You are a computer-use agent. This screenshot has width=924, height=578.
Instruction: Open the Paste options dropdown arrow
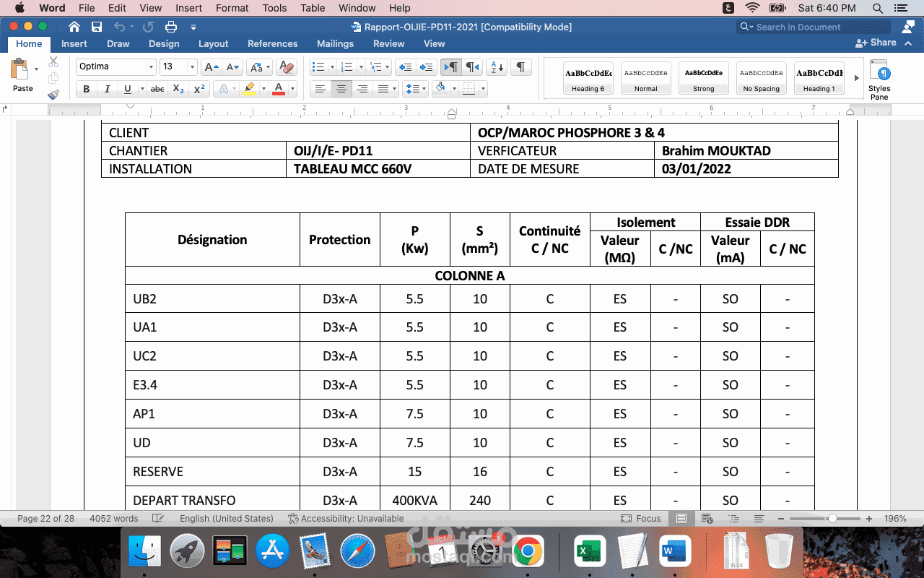[x=36, y=69]
